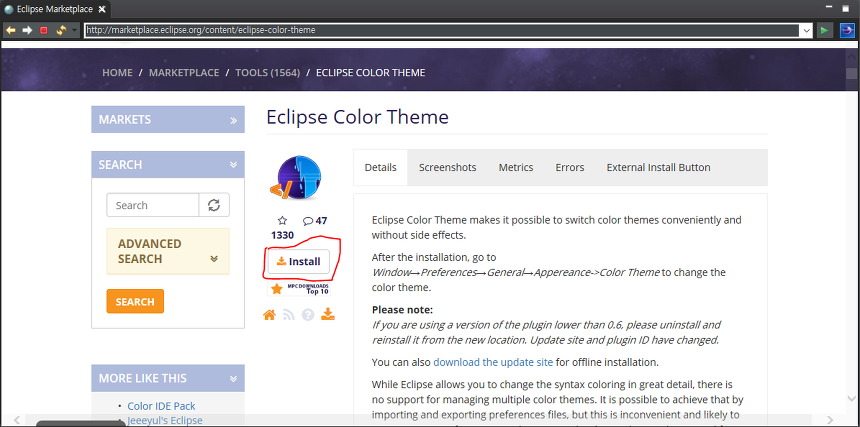The width and height of the screenshot is (860, 427).
Task: Collapse the MORE LIKE THIS panel
Action: 168,378
